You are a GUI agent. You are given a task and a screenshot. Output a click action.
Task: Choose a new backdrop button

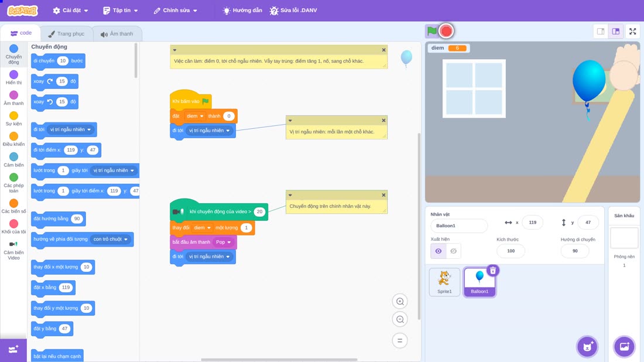click(624, 346)
